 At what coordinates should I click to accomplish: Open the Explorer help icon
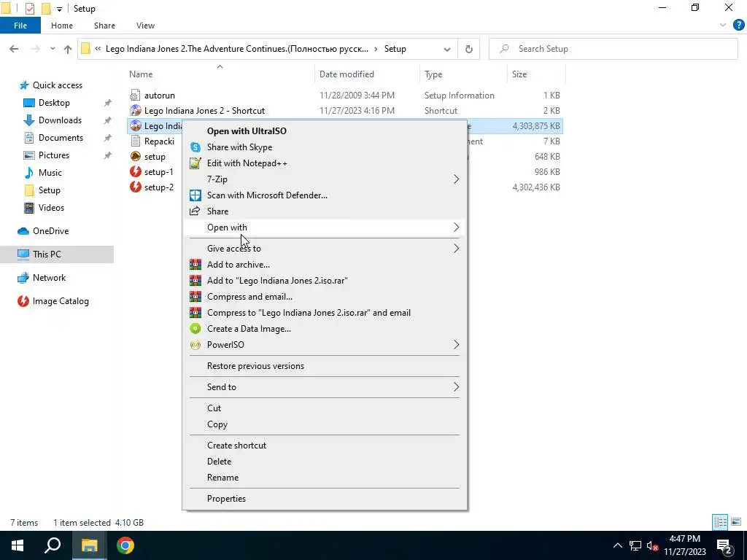(x=738, y=26)
